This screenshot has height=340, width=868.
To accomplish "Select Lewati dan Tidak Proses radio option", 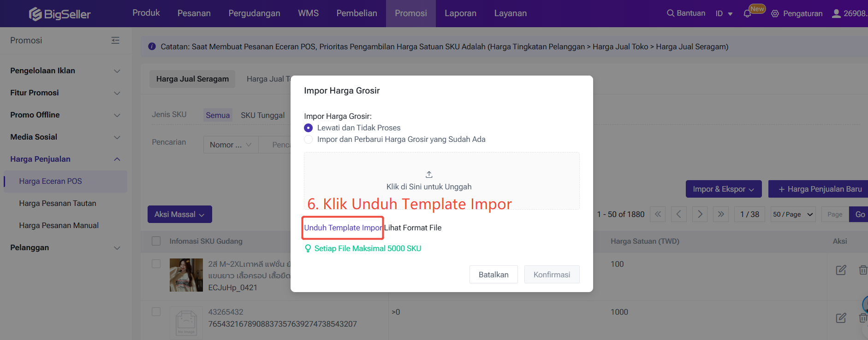I will pos(309,128).
